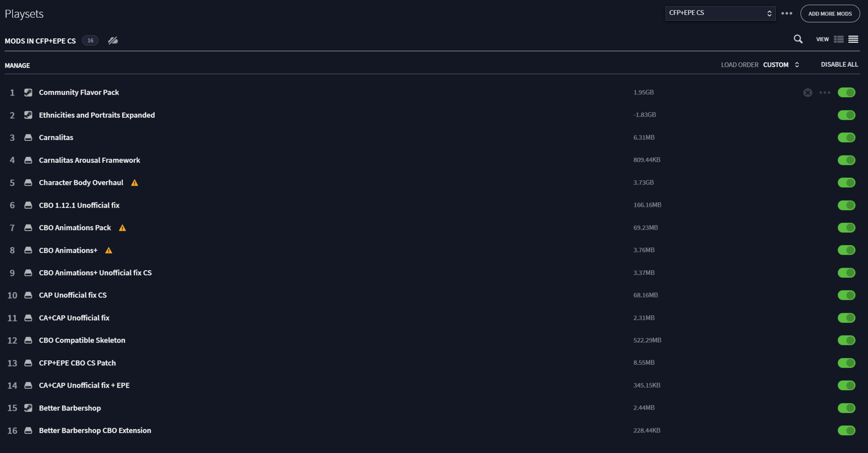Click Disable All button
This screenshot has height=453, width=868.
[x=839, y=65]
